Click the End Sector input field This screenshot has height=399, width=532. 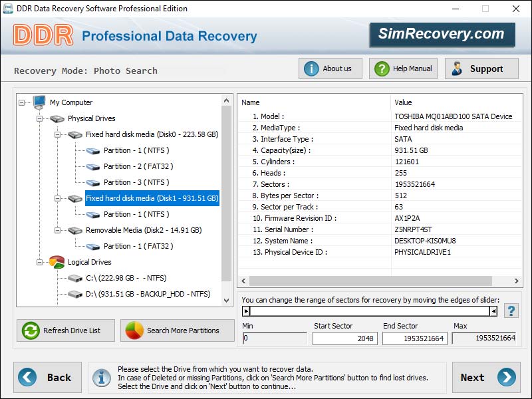[x=415, y=338]
